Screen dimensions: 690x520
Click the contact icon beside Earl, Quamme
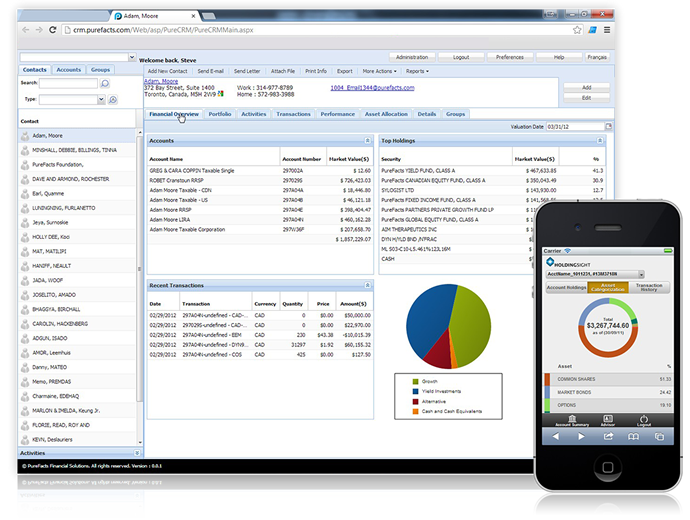click(x=25, y=194)
